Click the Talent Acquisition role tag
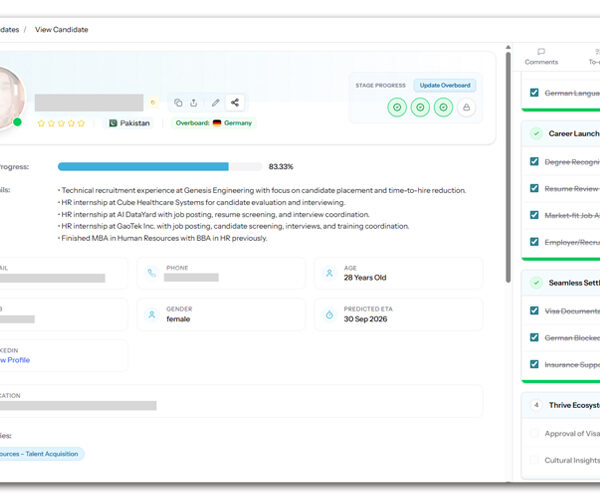The width and height of the screenshot is (600, 500). coord(41,454)
